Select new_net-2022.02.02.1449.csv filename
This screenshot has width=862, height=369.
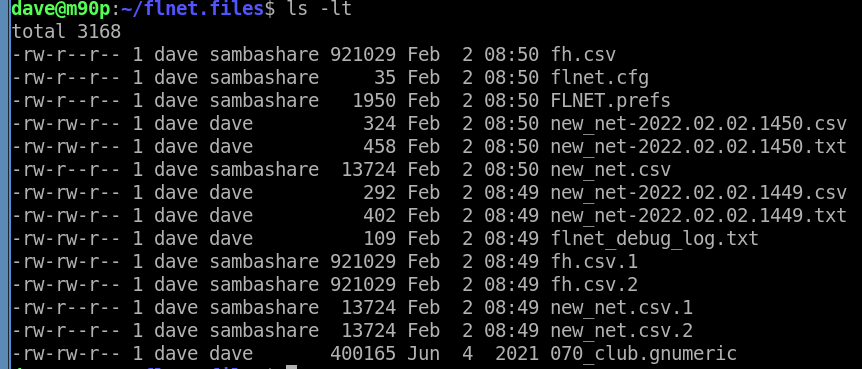click(x=698, y=192)
